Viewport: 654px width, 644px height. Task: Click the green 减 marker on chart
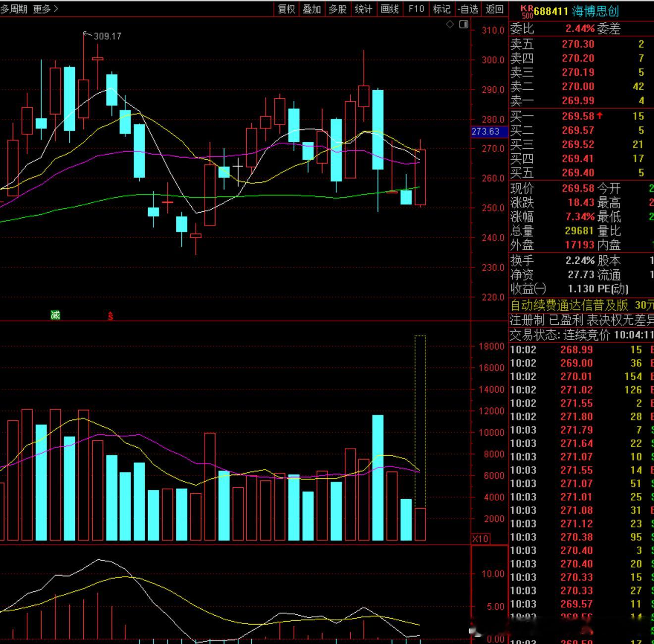tap(55, 315)
